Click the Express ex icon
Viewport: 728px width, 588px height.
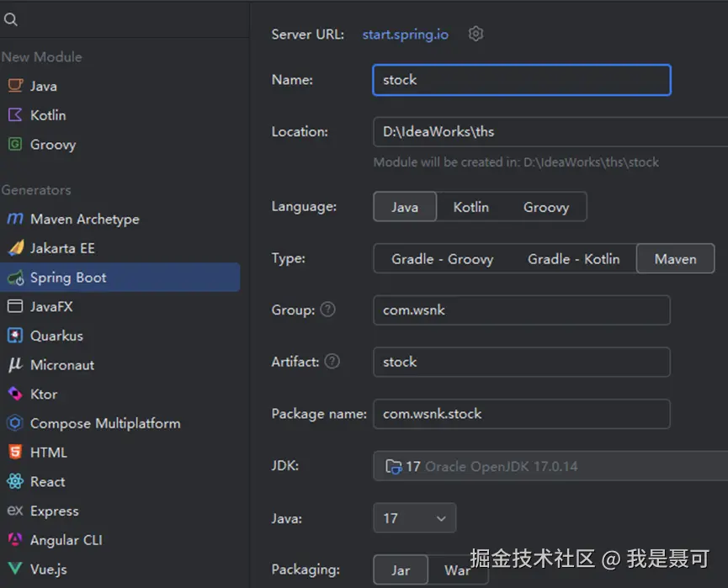tap(15, 511)
